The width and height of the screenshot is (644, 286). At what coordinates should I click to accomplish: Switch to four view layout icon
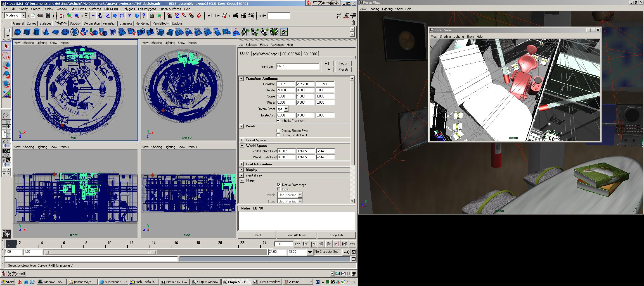[6, 124]
